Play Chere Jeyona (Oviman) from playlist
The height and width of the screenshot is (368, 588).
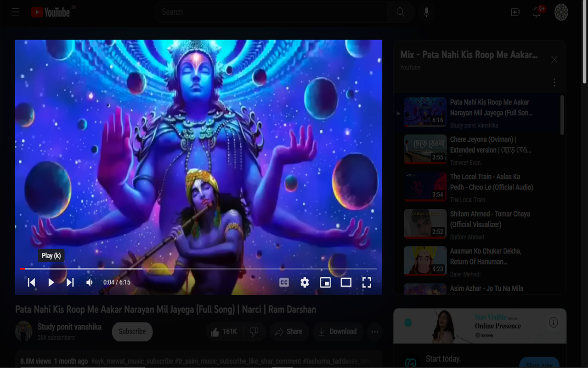pyautogui.click(x=477, y=150)
